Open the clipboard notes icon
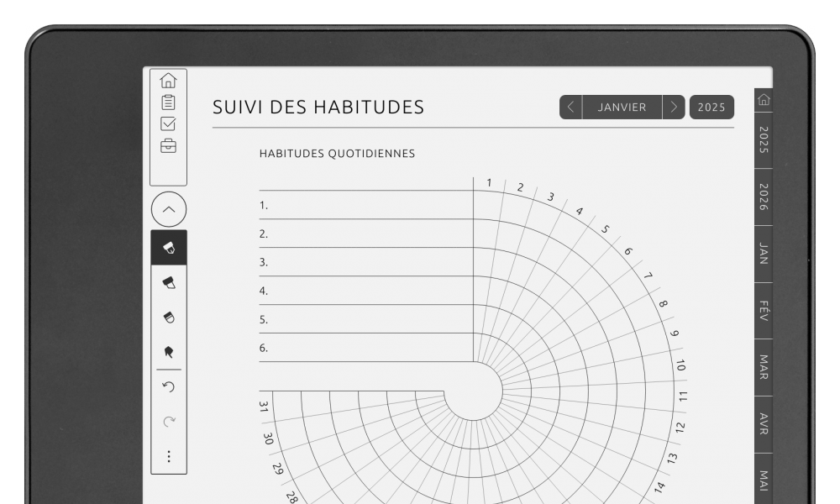Image resolution: width=840 pixels, height=504 pixels. click(168, 102)
